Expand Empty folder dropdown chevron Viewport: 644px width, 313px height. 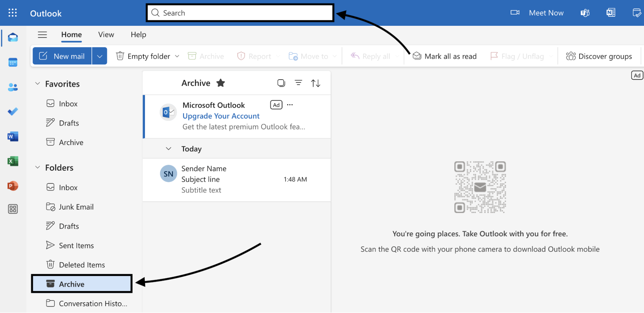tap(177, 56)
